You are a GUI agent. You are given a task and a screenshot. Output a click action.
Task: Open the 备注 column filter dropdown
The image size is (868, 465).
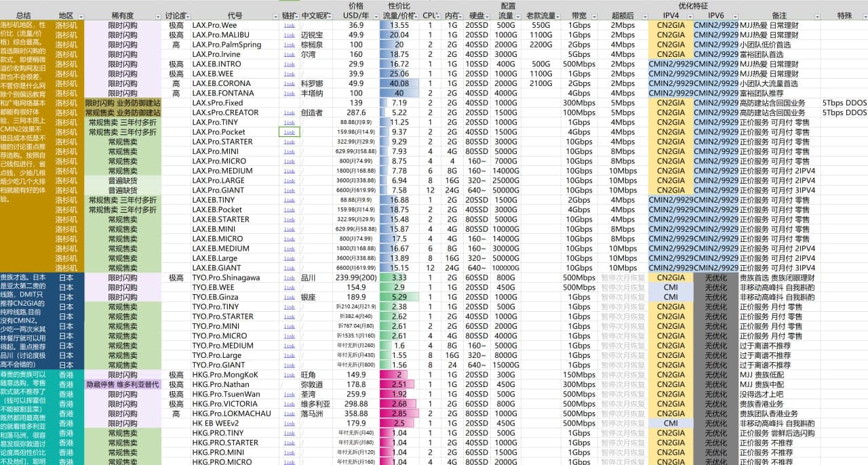[x=816, y=16]
